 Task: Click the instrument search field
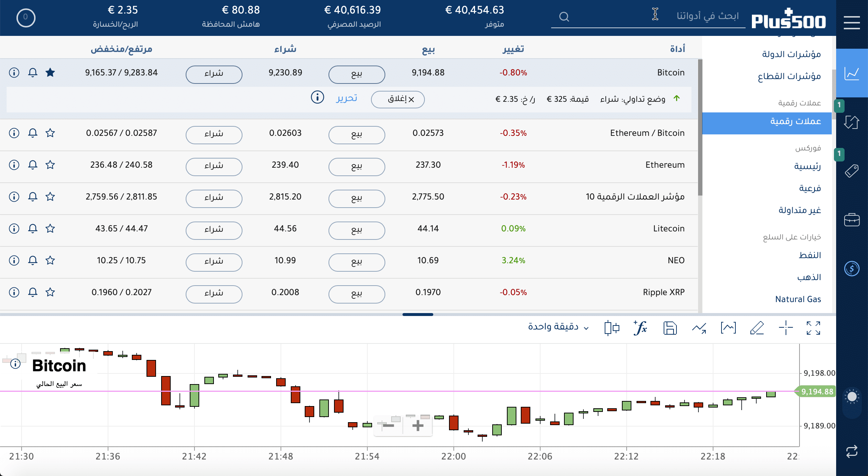[648, 16]
